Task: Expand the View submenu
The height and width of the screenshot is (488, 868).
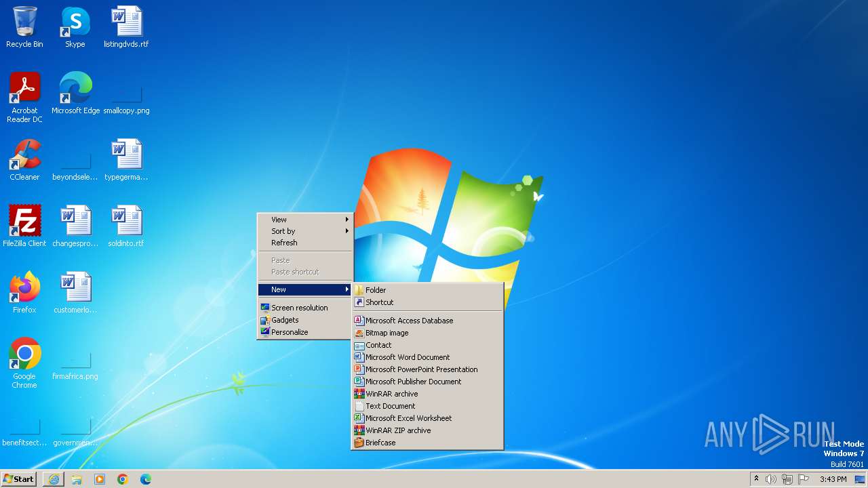Action: (x=305, y=220)
